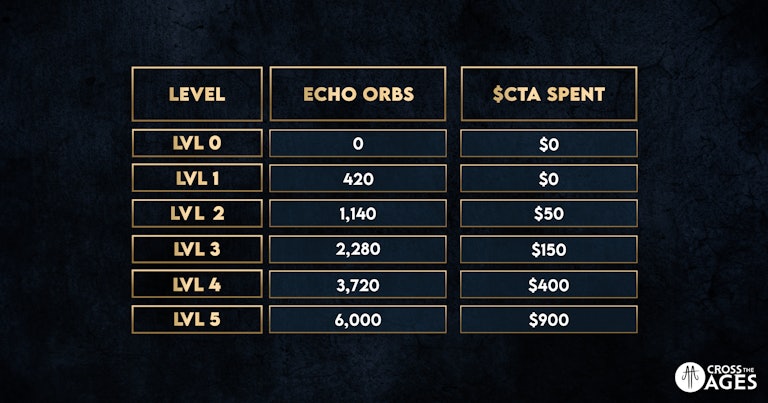Screen dimensions: 768x403
Task: Select the LVL 3 row label
Action: pyautogui.click(x=197, y=249)
